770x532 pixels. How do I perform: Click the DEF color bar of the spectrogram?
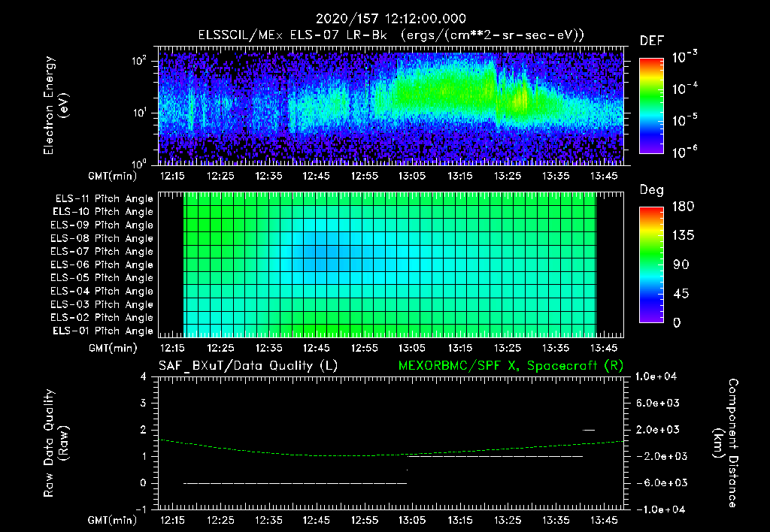[651, 106]
